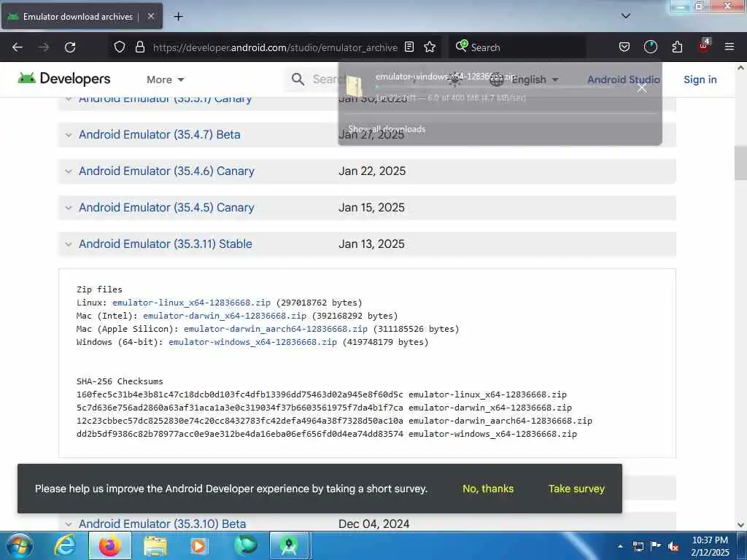Click the page vertical scrollbar thumb
The width and height of the screenshot is (747, 560).
741,163
